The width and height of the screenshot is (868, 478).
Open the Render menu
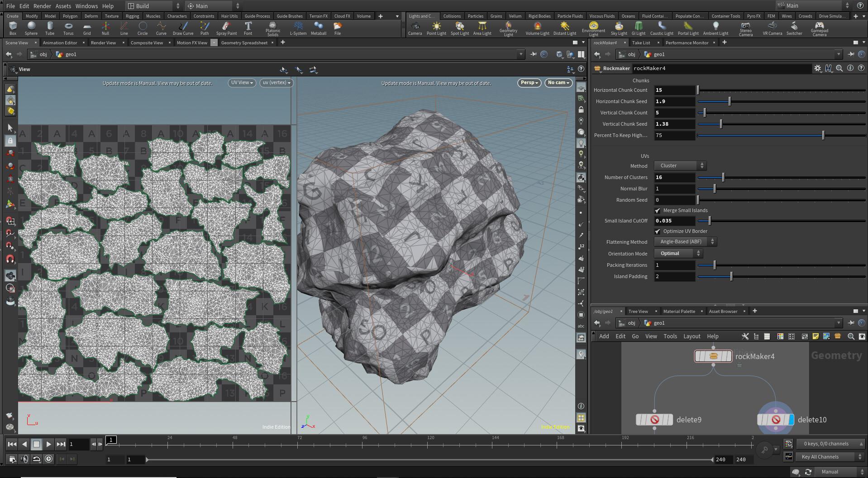pyautogui.click(x=42, y=6)
